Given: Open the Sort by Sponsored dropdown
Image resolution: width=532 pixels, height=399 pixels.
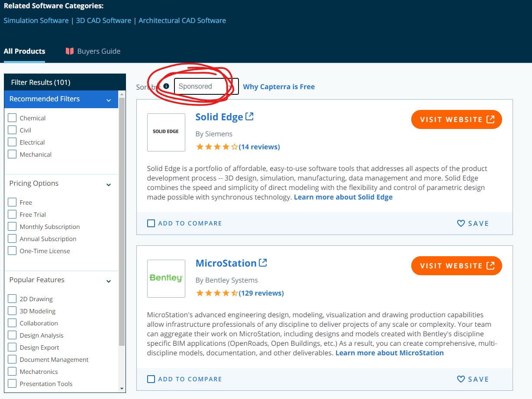Looking at the screenshot, I should [206, 86].
